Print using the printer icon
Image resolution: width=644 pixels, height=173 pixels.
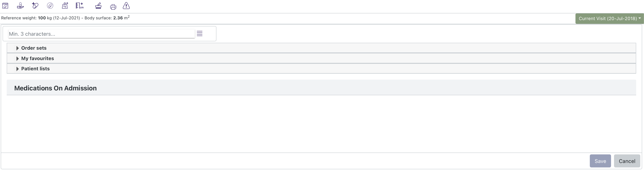(113, 7)
